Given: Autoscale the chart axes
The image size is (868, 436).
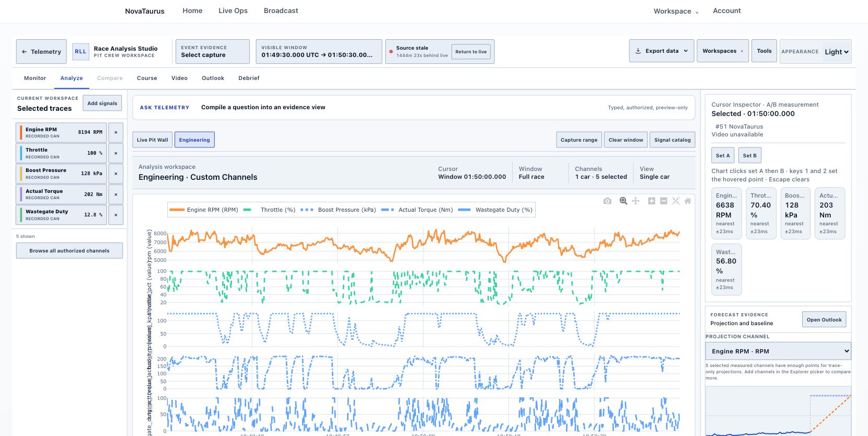Looking at the screenshot, I should coord(676,201).
